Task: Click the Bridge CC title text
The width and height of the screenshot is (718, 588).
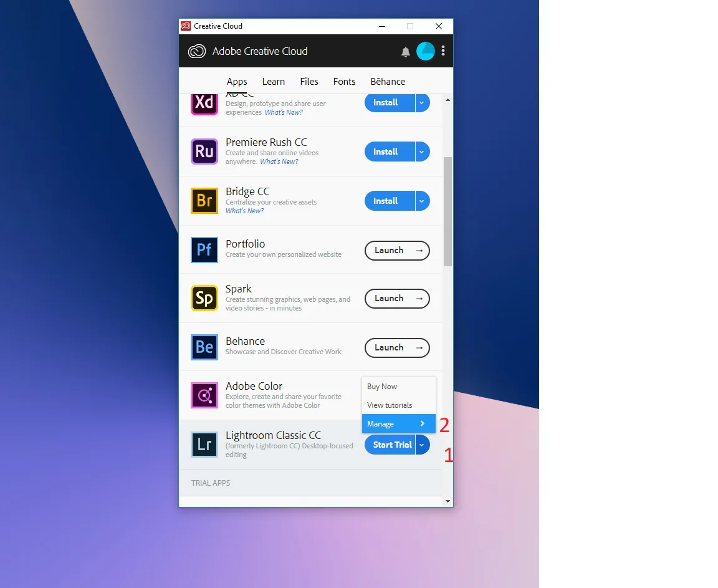Action: pyautogui.click(x=247, y=191)
